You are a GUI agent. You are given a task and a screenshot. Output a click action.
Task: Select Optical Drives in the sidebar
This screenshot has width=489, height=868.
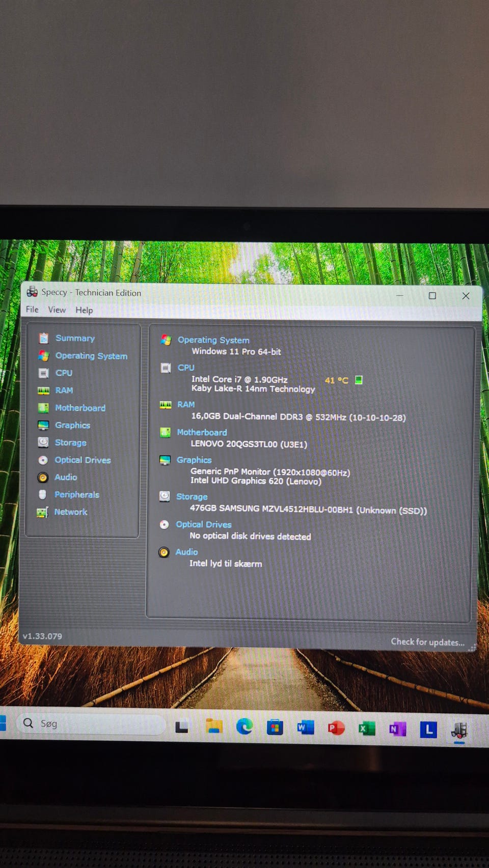click(x=83, y=460)
